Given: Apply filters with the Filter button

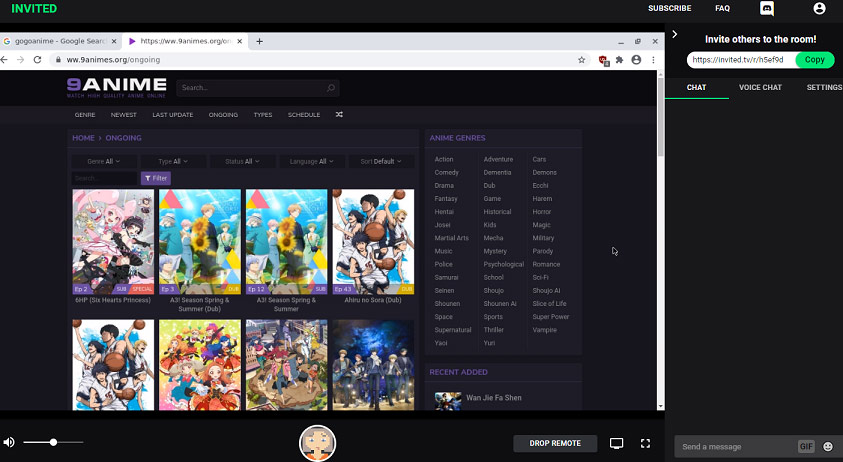Looking at the screenshot, I should [156, 178].
